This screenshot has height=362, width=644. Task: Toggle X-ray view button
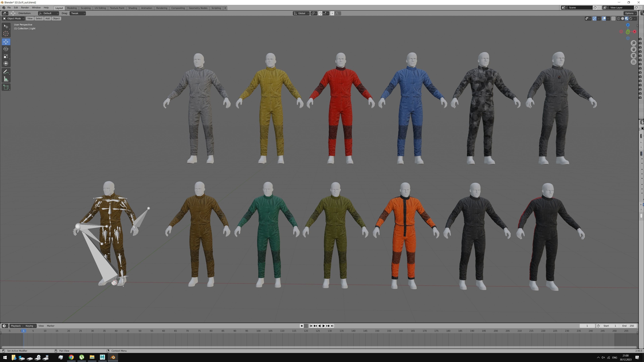point(613,18)
